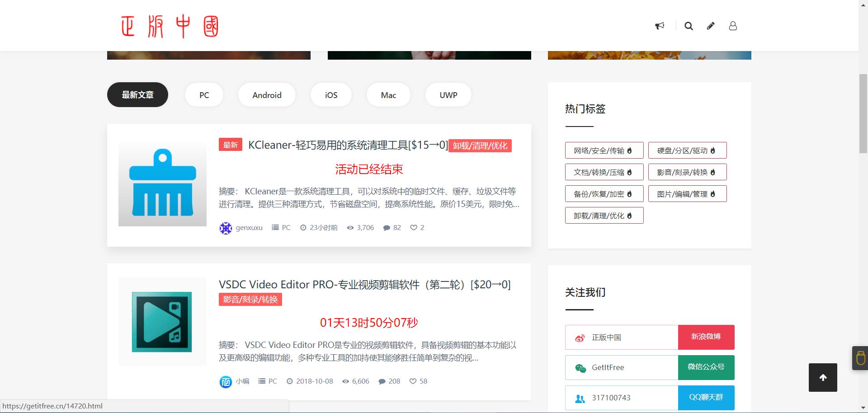
Task: Switch to the PC tab
Action: [204, 95]
